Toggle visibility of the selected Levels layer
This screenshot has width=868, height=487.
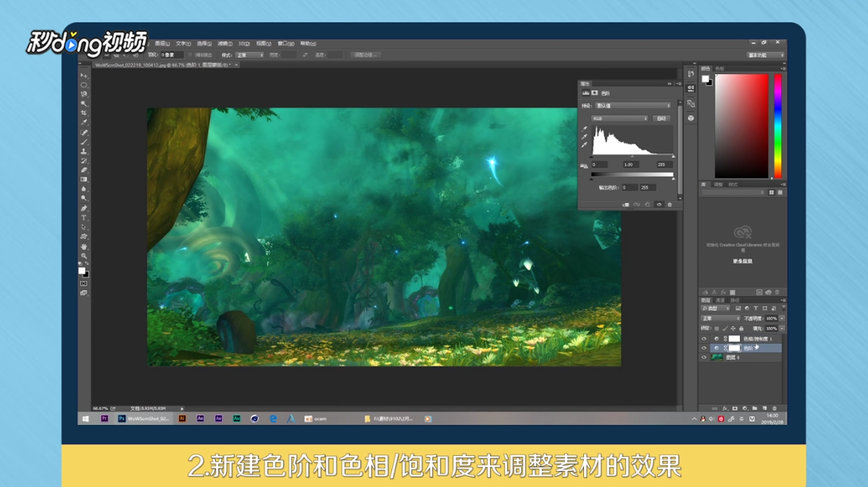click(704, 348)
